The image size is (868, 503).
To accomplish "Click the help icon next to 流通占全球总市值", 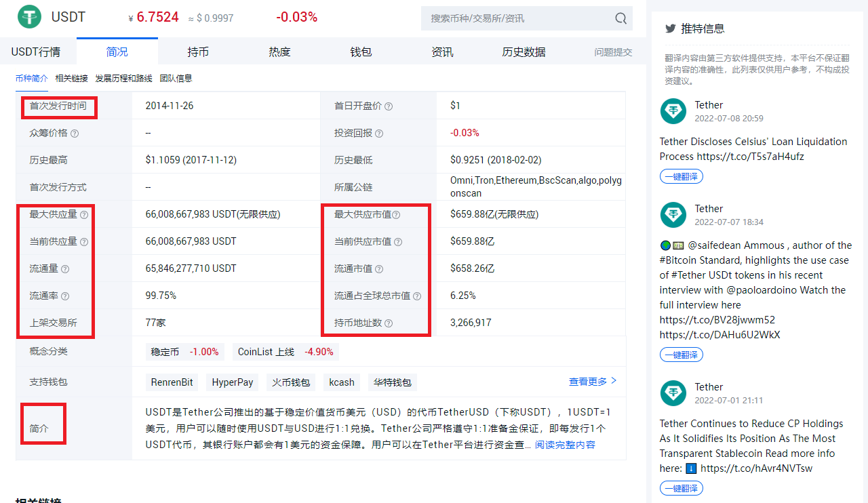I will [x=418, y=296].
